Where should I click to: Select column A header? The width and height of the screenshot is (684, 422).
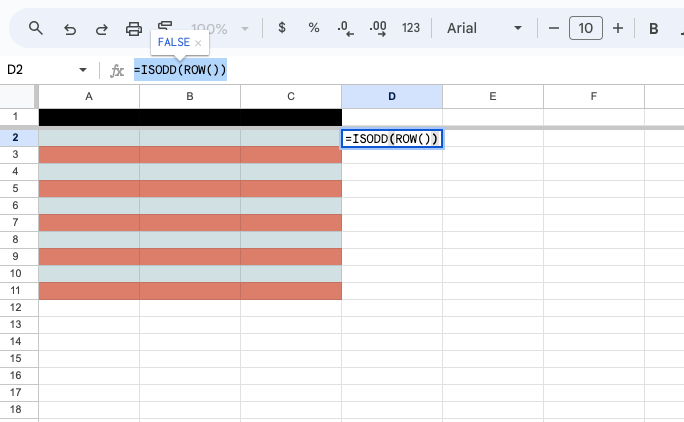(89, 96)
